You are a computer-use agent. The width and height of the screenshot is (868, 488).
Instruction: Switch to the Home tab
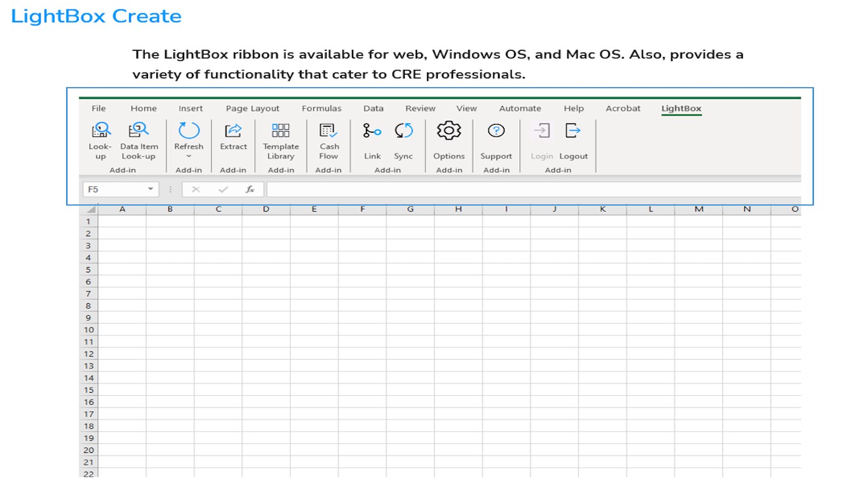(144, 109)
